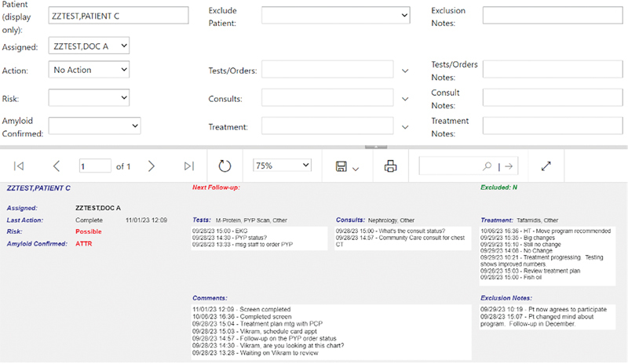Click the Big changes treatment entry
The width and height of the screenshot is (628, 364).
click(x=518, y=238)
